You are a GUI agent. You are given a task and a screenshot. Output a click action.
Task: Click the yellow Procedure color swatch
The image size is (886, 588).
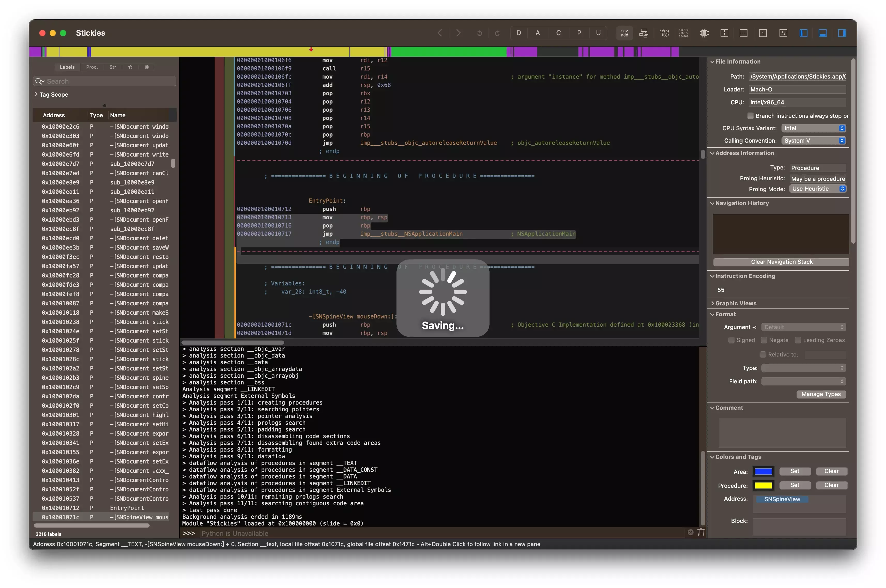coord(763,485)
